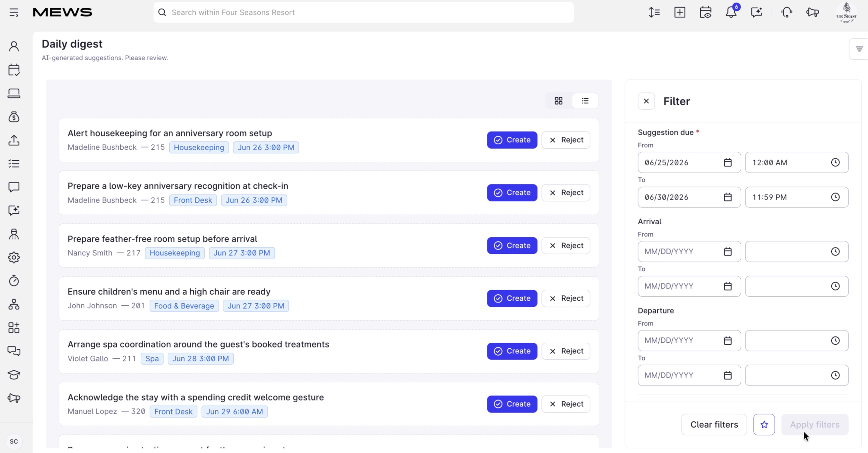Open the headset support icon
The image size is (868, 453).
click(787, 12)
